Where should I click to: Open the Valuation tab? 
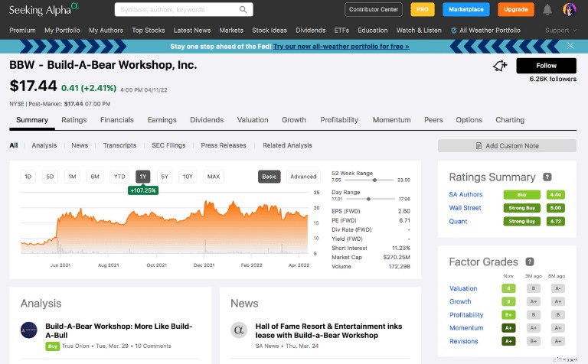253,120
